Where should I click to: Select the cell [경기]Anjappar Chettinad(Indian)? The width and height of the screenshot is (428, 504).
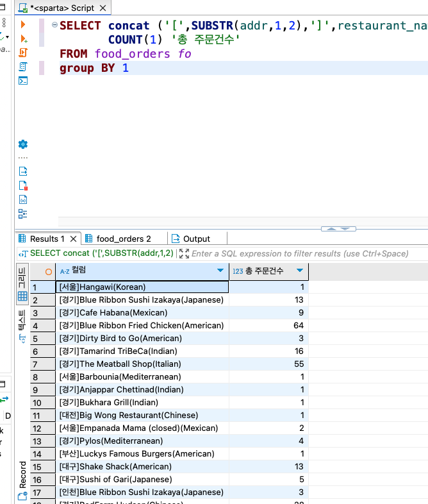[x=142, y=390]
